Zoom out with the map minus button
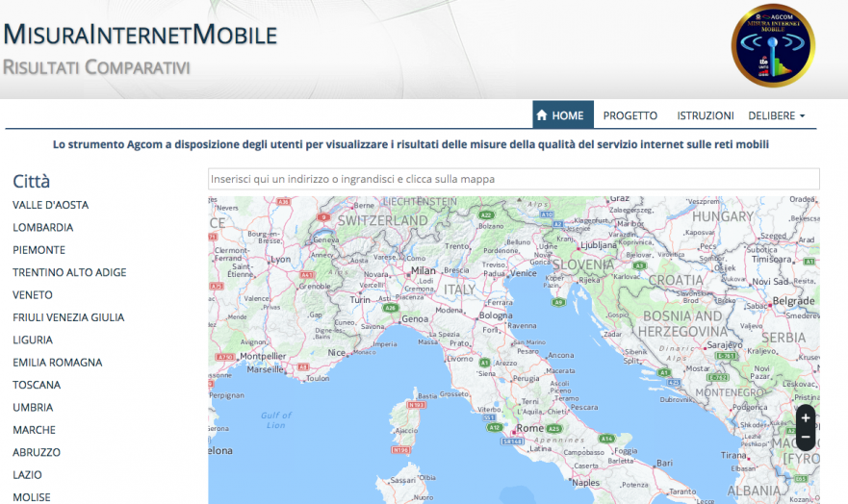The width and height of the screenshot is (848, 504). (806, 437)
